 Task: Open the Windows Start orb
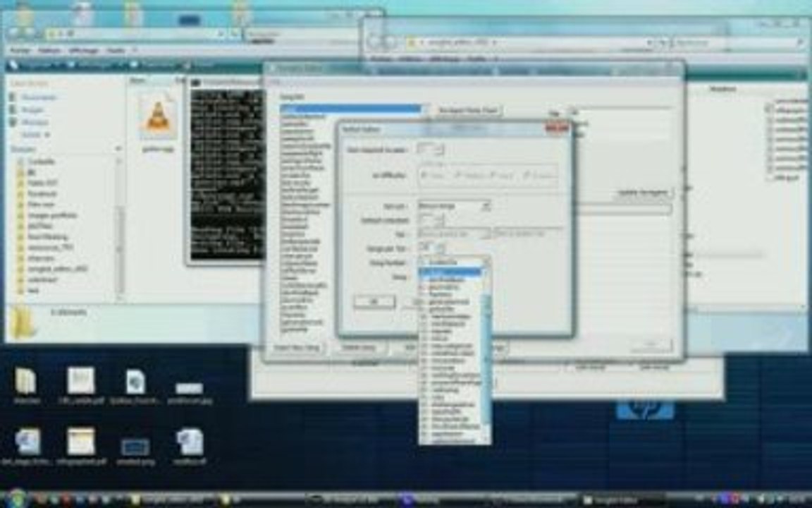coord(17,499)
